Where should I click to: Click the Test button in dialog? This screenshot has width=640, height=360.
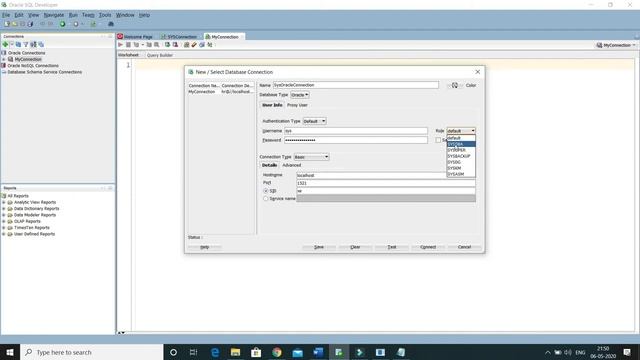(391, 247)
